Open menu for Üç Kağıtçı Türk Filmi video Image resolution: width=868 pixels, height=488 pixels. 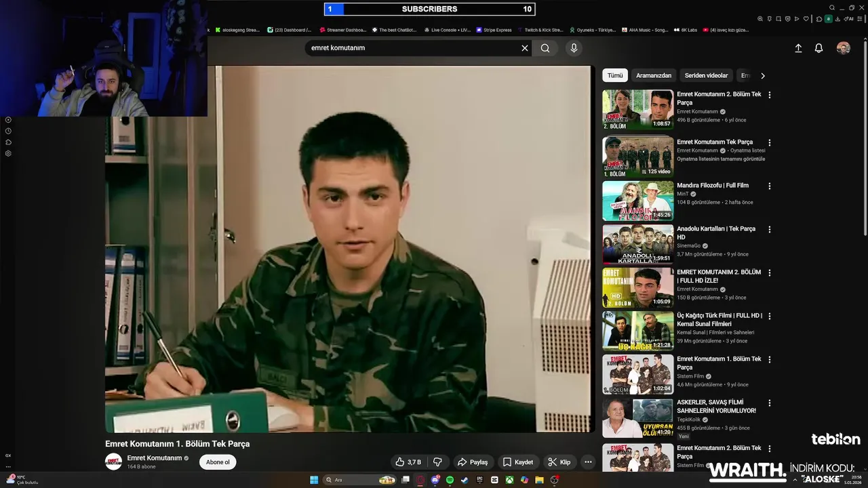[x=769, y=317]
